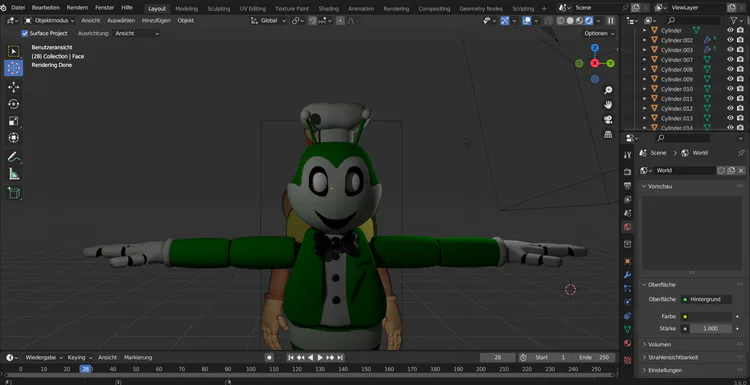The width and height of the screenshot is (750, 385).
Task: Jump to the last frame button
Action: [340, 357]
